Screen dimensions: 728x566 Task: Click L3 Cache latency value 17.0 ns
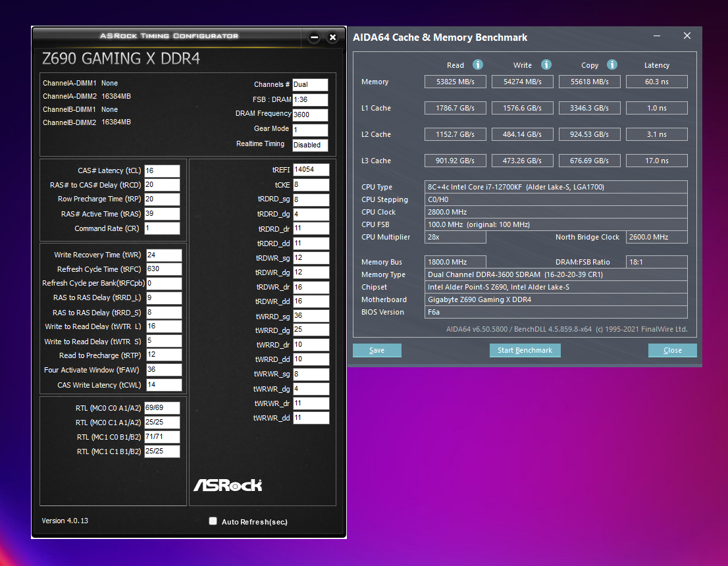(656, 161)
